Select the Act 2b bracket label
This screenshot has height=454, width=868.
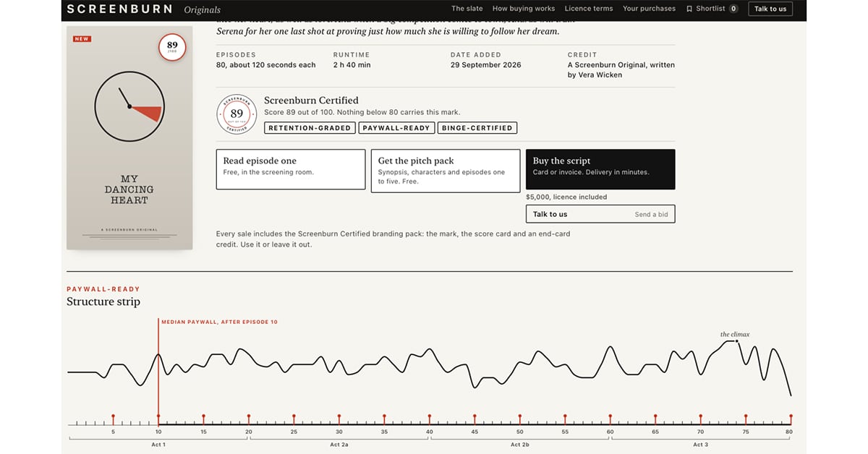pyautogui.click(x=519, y=445)
